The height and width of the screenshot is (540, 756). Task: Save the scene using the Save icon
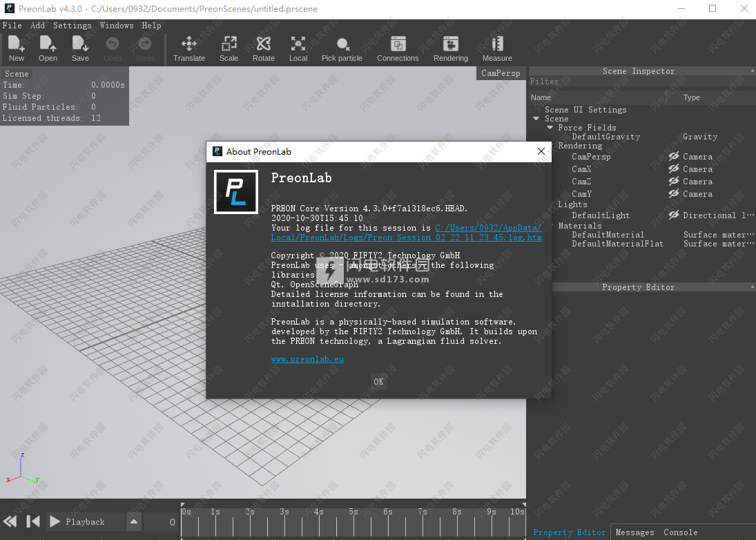[x=80, y=49]
